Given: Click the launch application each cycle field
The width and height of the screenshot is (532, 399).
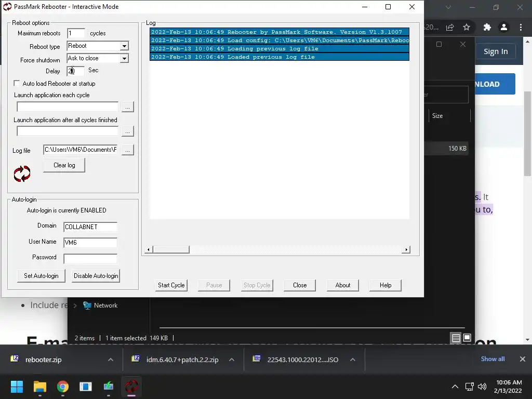Looking at the screenshot, I should (x=68, y=107).
